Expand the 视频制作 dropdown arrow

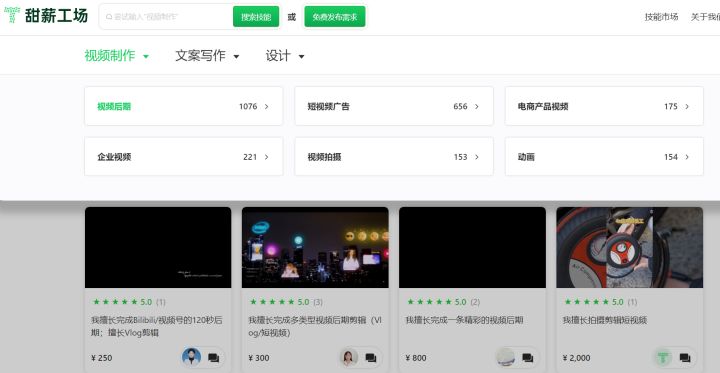coord(146,57)
